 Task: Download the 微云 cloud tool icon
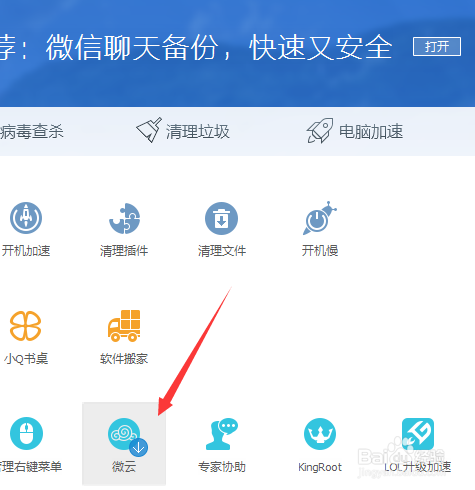tap(127, 437)
